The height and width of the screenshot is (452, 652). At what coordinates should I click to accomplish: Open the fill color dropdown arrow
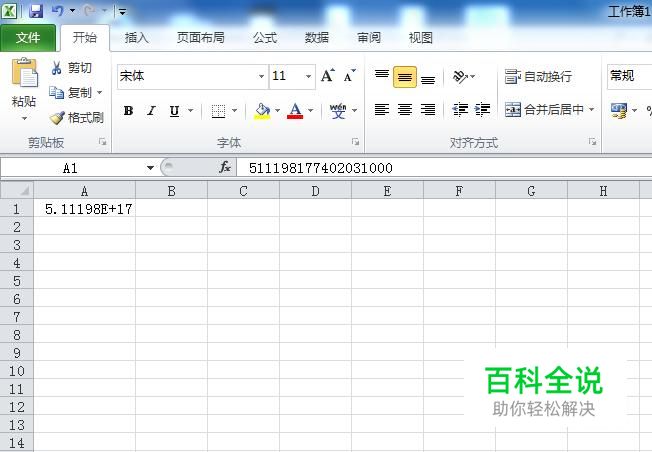click(277, 111)
